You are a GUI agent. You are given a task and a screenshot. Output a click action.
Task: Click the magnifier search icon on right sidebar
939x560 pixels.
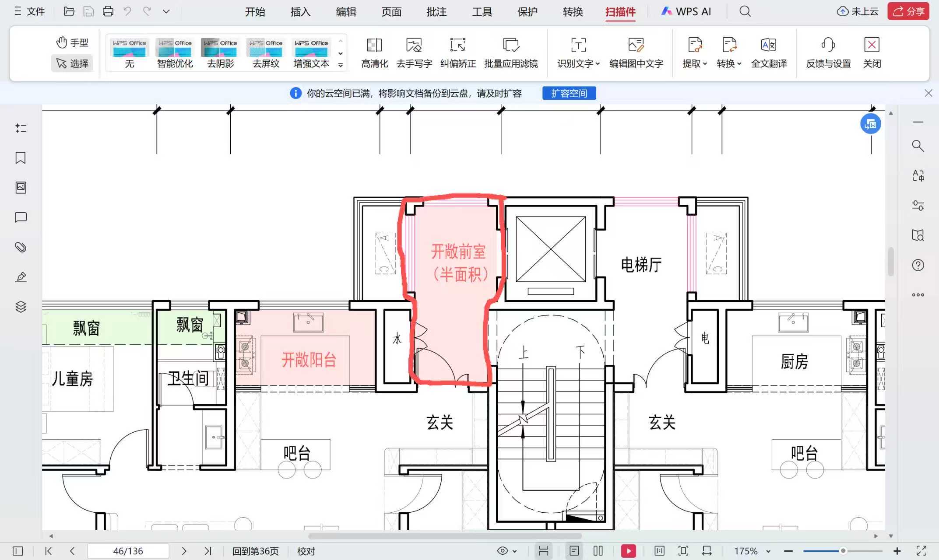(918, 146)
